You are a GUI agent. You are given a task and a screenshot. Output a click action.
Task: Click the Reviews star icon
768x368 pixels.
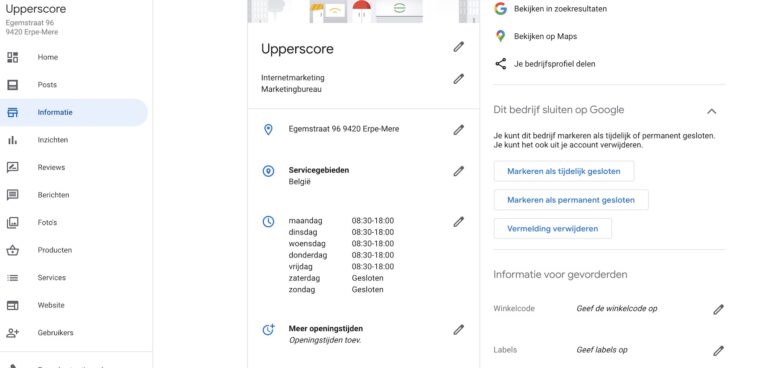(x=12, y=168)
